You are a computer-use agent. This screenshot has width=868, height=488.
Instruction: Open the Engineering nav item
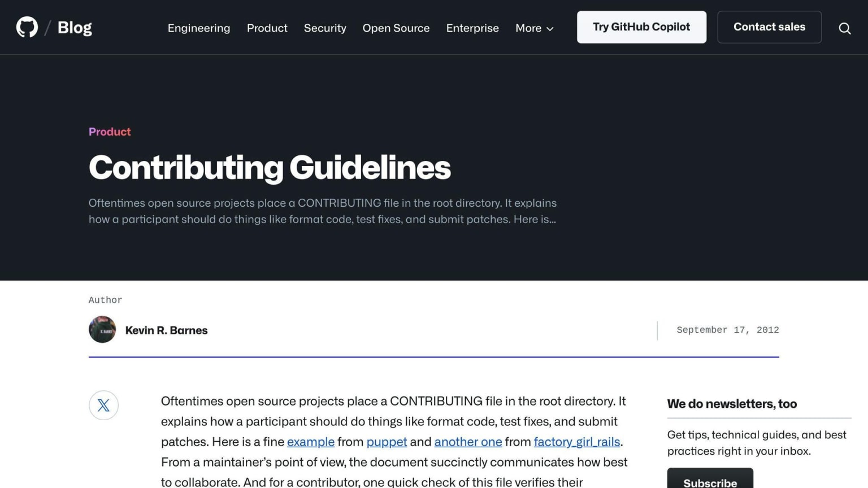199,28
